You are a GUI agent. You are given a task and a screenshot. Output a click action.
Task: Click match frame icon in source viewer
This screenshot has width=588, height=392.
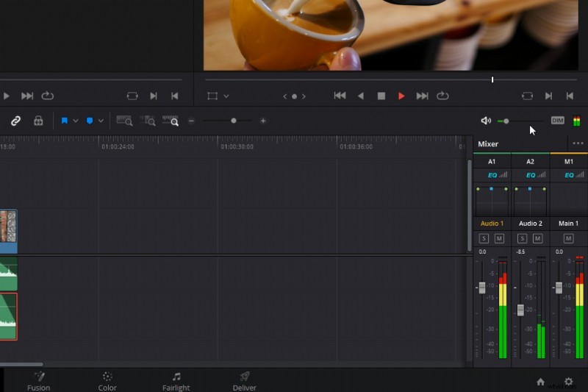pyautogui.click(x=132, y=96)
